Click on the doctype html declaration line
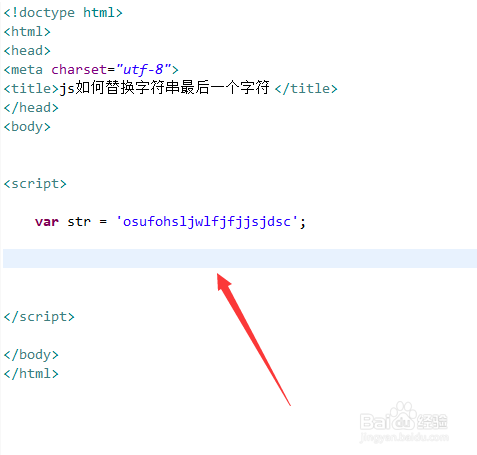Image resolution: width=477 pixels, height=455 pixels. [x=63, y=13]
